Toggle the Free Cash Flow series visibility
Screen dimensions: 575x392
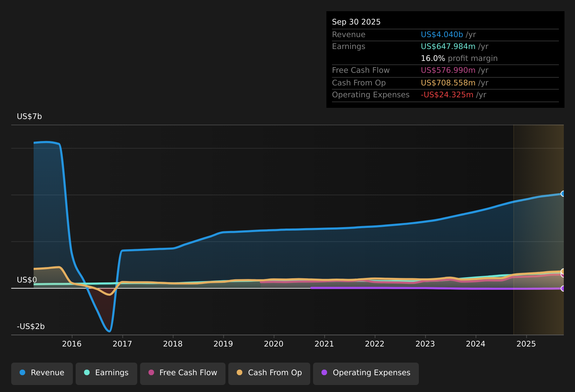[x=182, y=373]
